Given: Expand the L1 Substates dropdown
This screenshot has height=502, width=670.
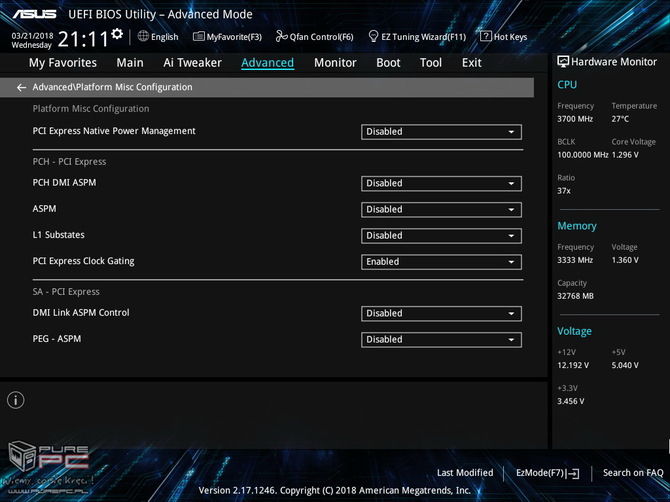Looking at the screenshot, I should click(441, 236).
